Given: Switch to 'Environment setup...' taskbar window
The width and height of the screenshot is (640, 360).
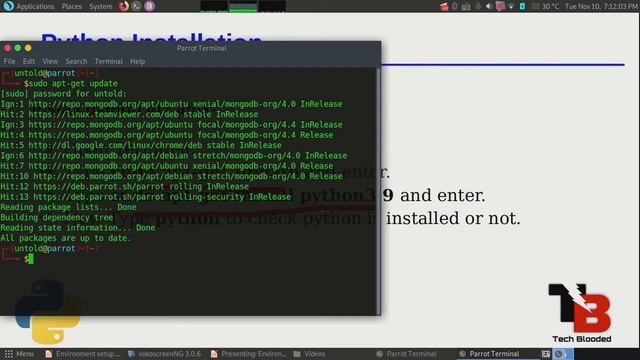Looking at the screenshot, I should [82, 354].
